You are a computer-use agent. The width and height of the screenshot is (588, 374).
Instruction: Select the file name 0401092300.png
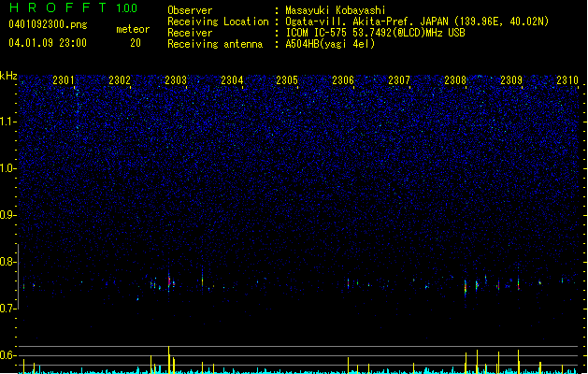click(48, 24)
